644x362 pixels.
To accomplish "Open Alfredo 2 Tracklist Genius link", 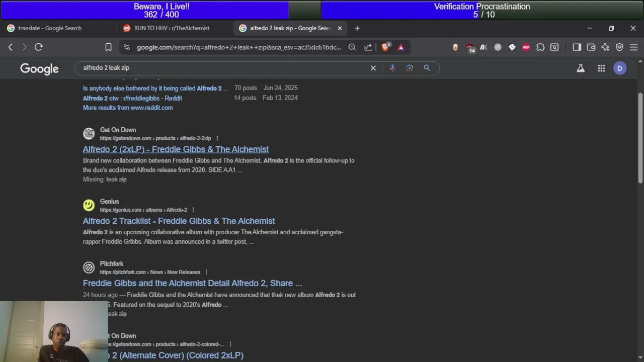I will click(179, 221).
